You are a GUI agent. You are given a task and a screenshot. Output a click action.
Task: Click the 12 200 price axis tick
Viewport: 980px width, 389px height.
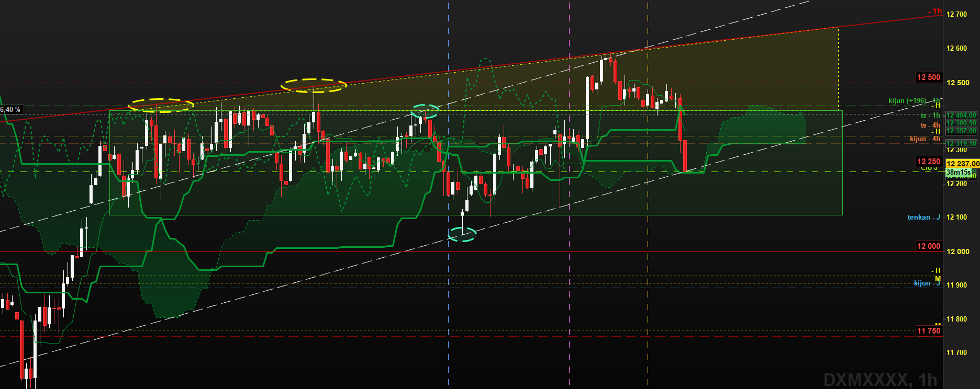tap(956, 184)
